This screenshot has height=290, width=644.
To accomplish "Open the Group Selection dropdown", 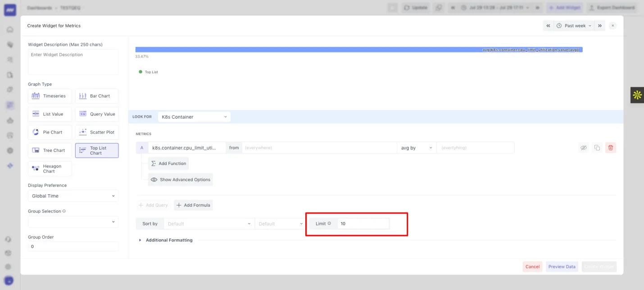I will click(x=73, y=222).
